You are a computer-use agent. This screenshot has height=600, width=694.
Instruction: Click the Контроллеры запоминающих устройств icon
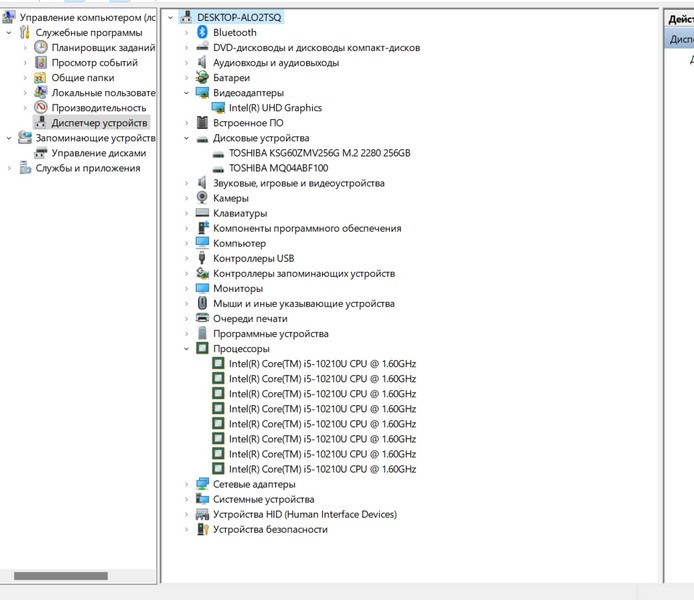tap(202, 273)
